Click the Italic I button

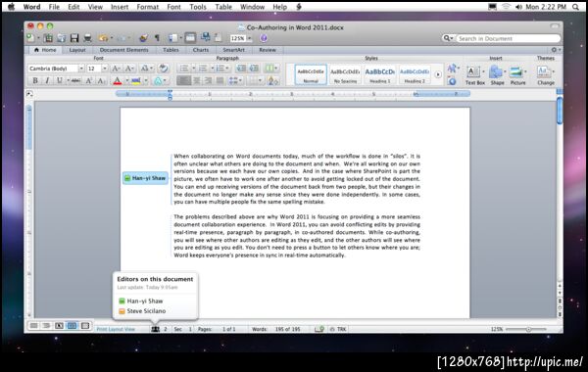[x=47, y=80]
